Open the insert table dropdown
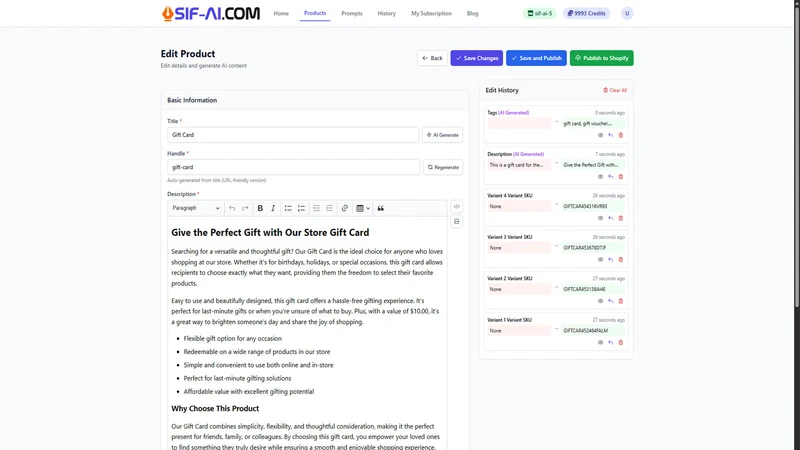Viewport: 800px width, 450px height. (363, 208)
